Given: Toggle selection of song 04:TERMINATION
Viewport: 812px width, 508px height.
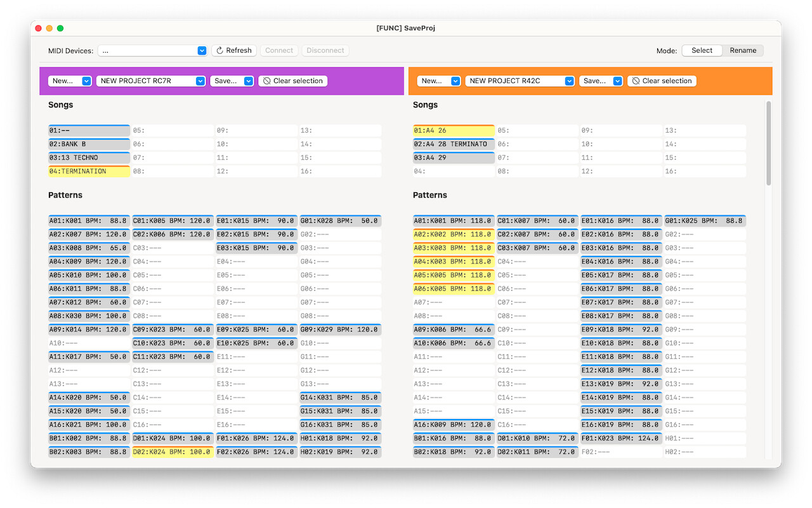Looking at the screenshot, I should click(x=89, y=171).
